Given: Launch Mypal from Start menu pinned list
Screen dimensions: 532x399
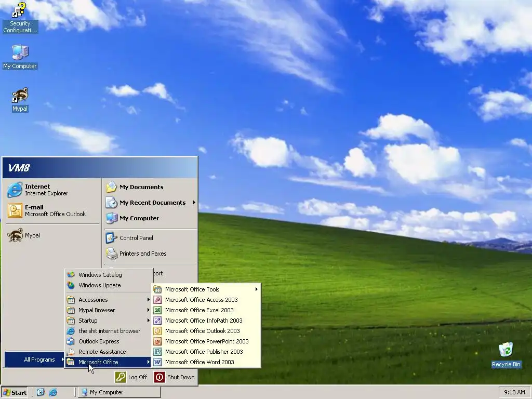Looking at the screenshot, I should point(52,235).
